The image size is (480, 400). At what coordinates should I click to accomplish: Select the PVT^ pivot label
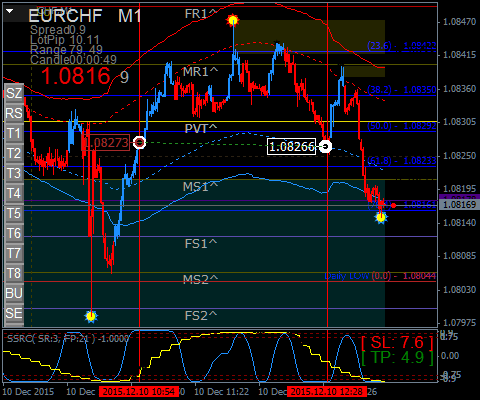click(201, 129)
